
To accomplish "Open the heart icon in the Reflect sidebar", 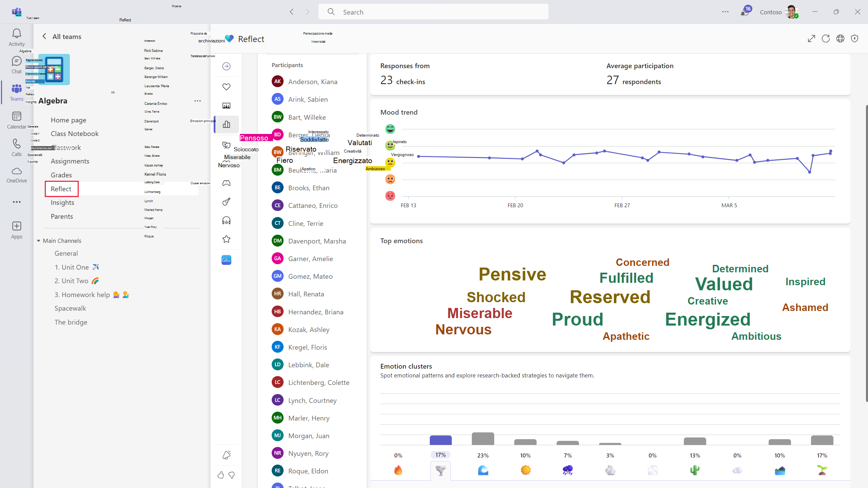I will 226,87.
